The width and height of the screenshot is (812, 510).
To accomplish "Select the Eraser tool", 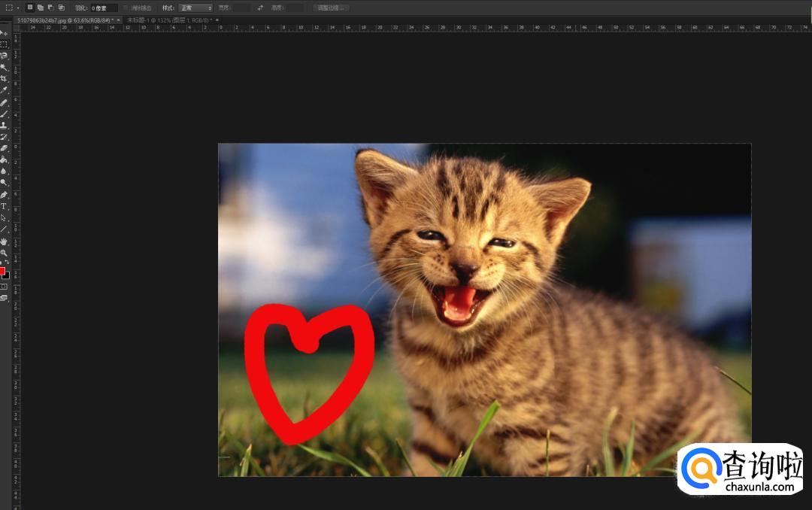I will (x=4, y=148).
